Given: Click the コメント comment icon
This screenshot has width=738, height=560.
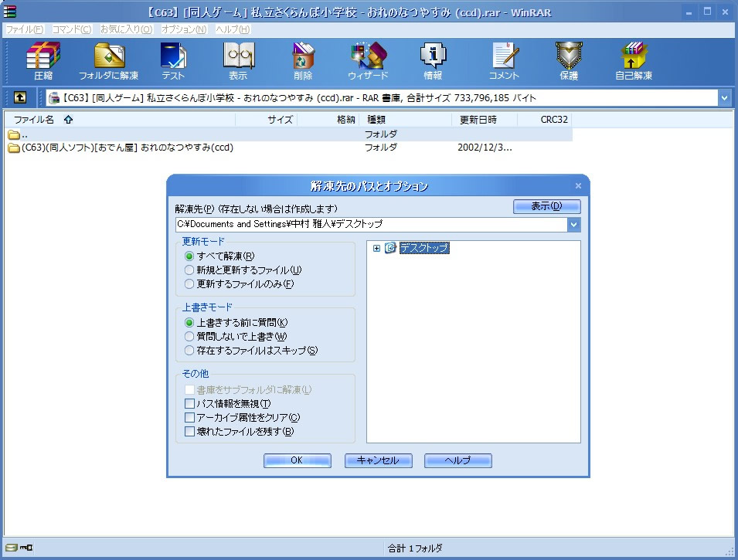Looking at the screenshot, I should [505, 56].
